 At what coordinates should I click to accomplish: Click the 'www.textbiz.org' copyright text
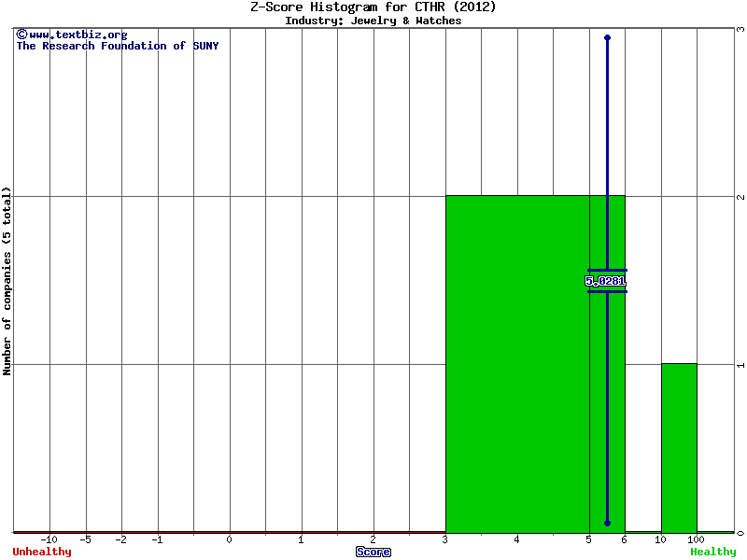pyautogui.click(x=72, y=35)
